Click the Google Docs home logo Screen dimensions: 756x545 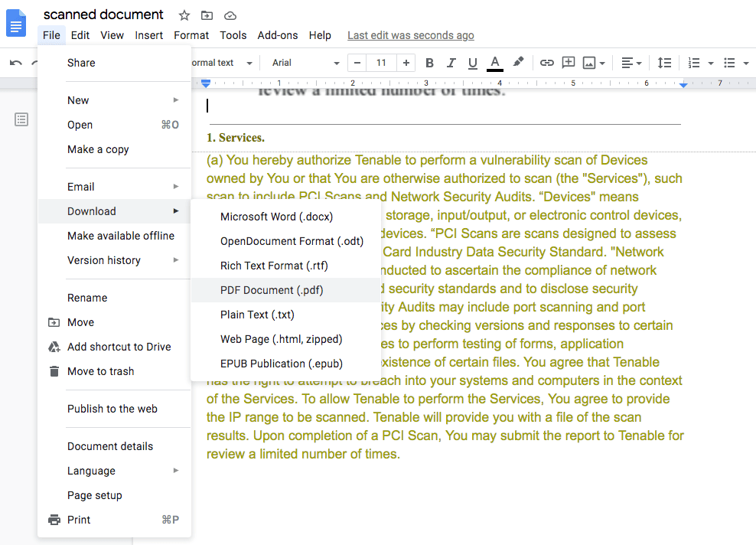click(x=16, y=22)
